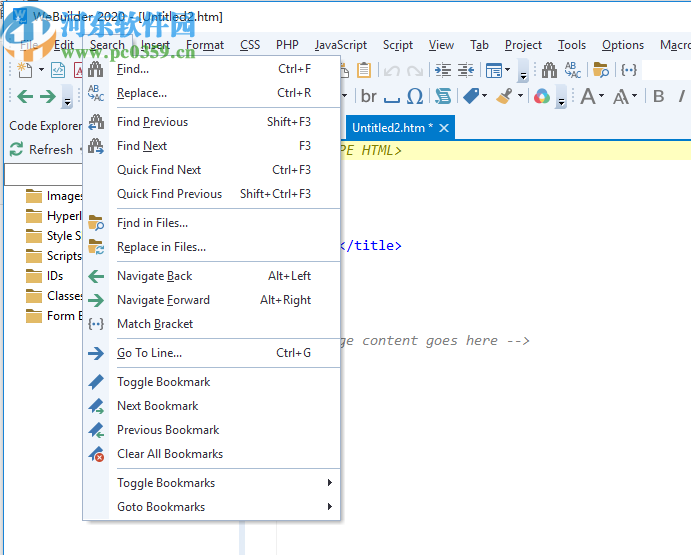This screenshot has height=555, width=691.
Task: Click the Find in Files toolbar icon
Action: coord(601,70)
